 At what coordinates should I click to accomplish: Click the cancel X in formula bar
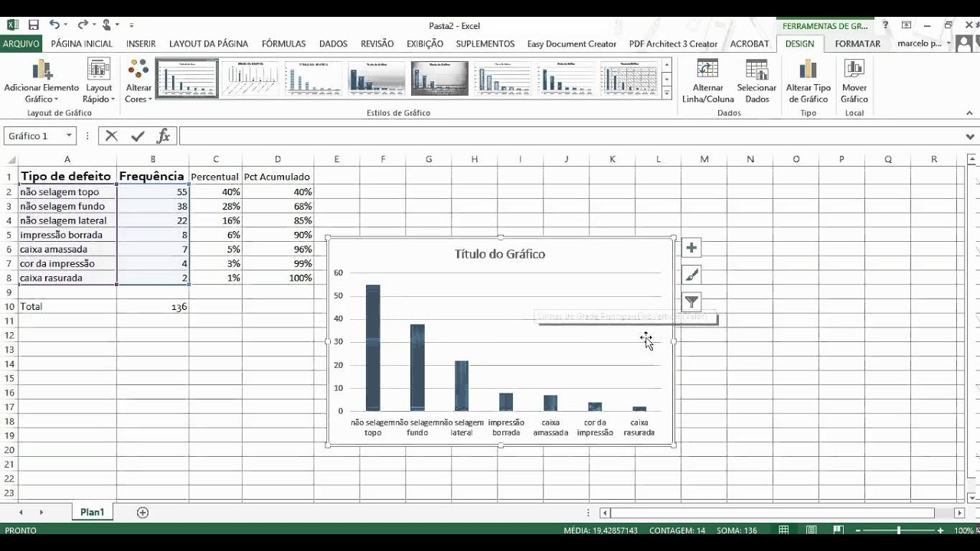click(112, 136)
